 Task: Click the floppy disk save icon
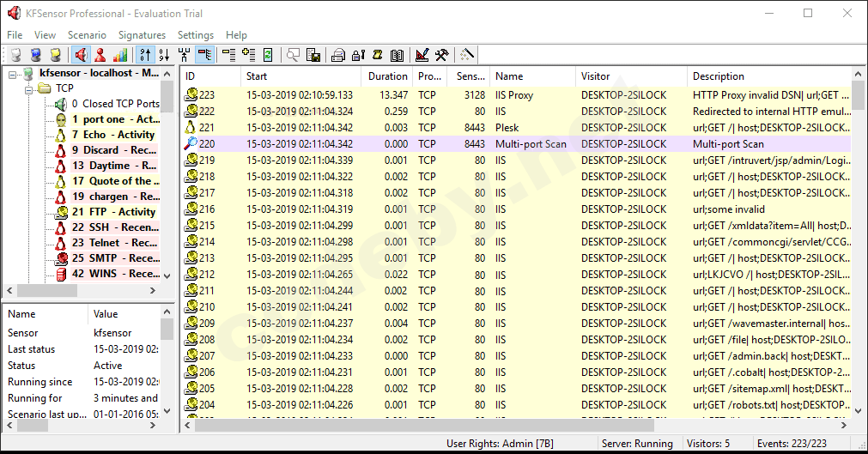[313, 55]
